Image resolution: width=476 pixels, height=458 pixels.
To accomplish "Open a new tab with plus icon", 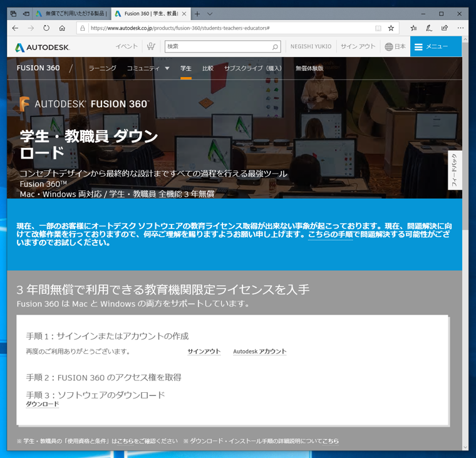I will pyautogui.click(x=197, y=14).
